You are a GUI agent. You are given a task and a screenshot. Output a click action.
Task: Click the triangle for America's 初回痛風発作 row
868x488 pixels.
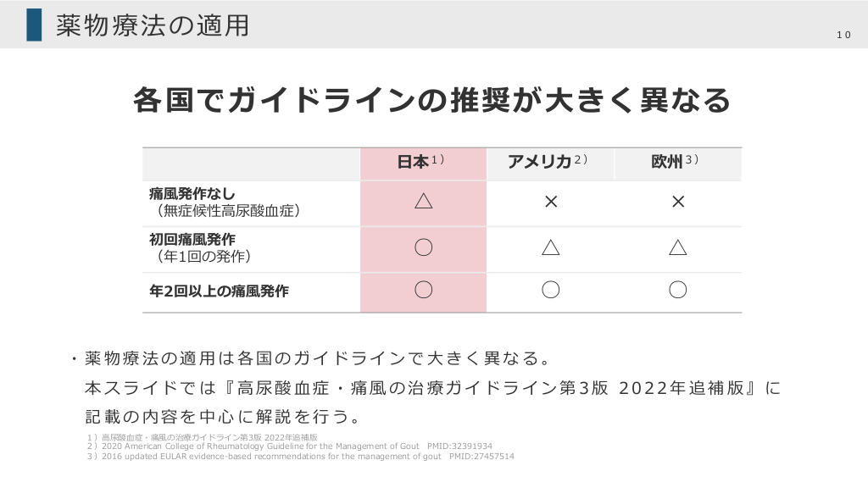[551, 247]
